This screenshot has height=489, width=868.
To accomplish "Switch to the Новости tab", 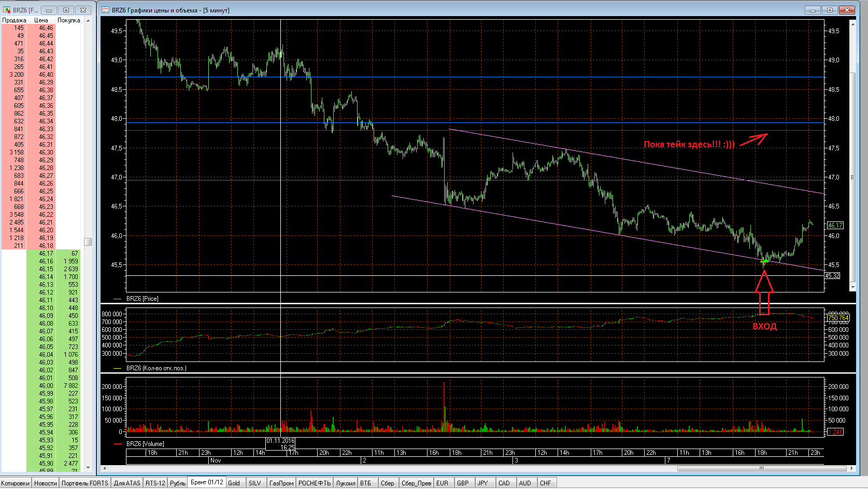I will [x=45, y=483].
